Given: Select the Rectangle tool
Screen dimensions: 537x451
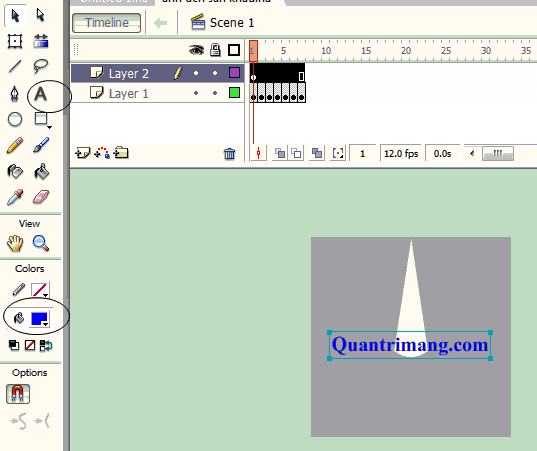Looking at the screenshot, I should [x=41, y=119].
